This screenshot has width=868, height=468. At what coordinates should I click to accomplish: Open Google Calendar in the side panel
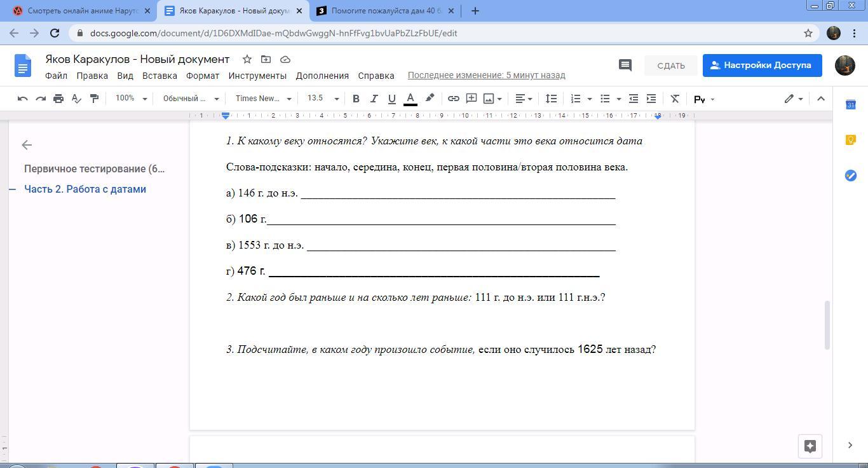click(x=851, y=104)
